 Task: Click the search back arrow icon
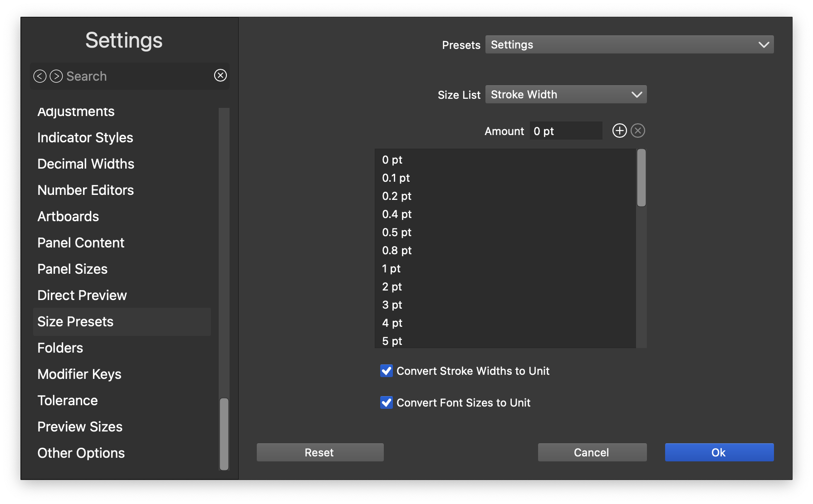pos(40,76)
